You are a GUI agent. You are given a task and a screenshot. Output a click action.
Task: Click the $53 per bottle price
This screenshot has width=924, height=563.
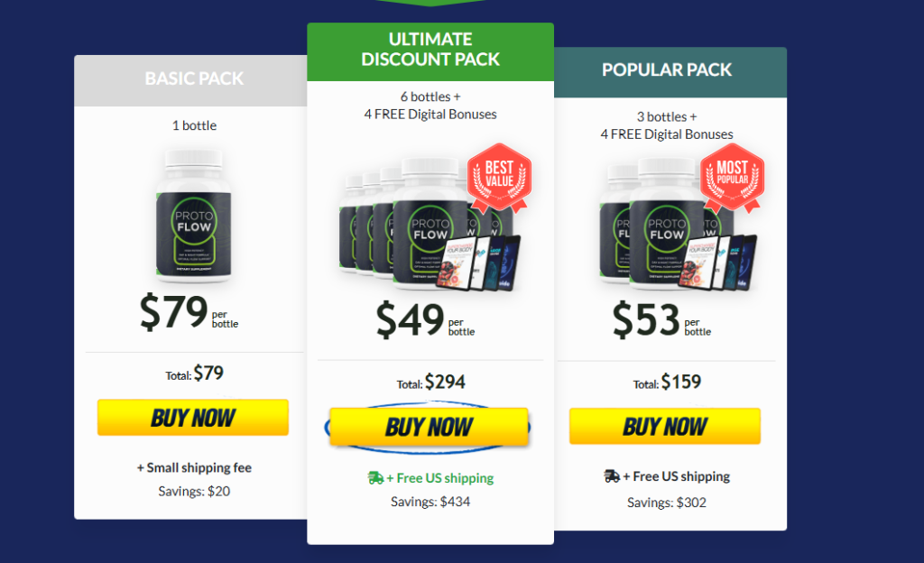tap(661, 319)
